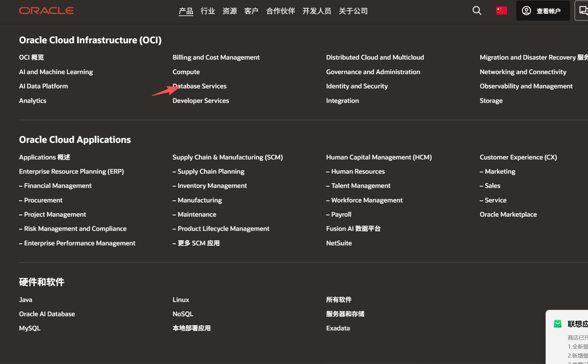Click the Fusion AI 数据平台 link
This screenshot has width=588, height=364.
(353, 228)
